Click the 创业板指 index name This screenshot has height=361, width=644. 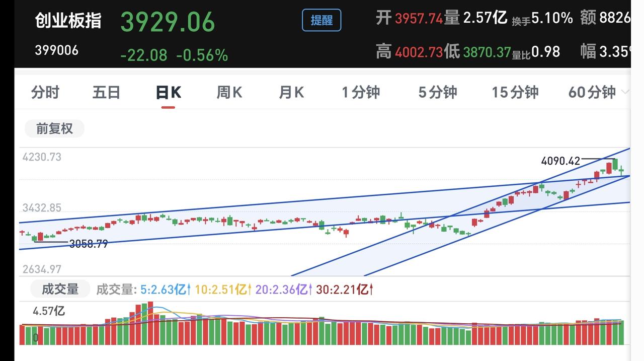[68, 21]
